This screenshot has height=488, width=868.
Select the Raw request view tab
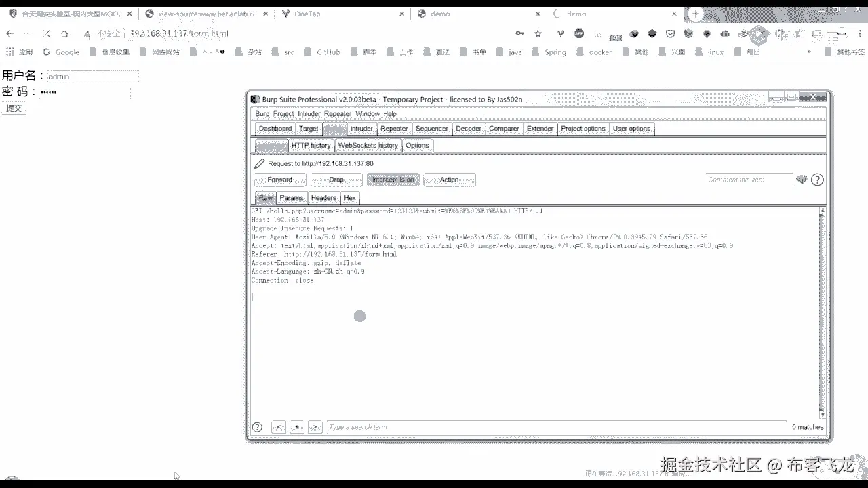point(265,198)
